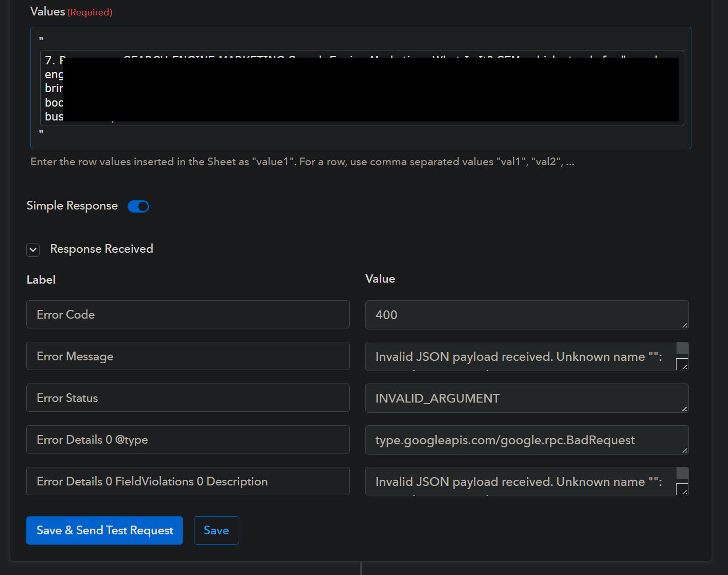Image resolution: width=728 pixels, height=575 pixels.
Task: Click Save & Send Test Request button
Action: click(104, 530)
